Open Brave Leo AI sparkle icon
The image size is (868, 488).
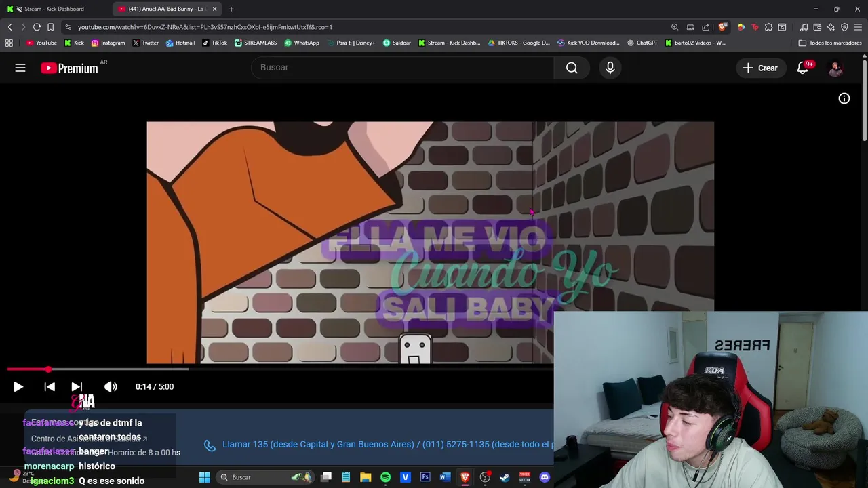(831, 27)
